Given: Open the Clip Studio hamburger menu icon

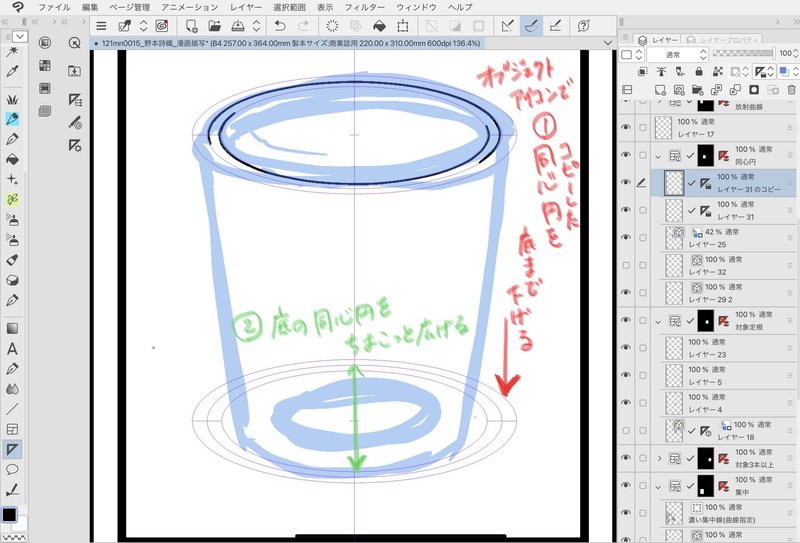Looking at the screenshot, I should click(x=102, y=26).
